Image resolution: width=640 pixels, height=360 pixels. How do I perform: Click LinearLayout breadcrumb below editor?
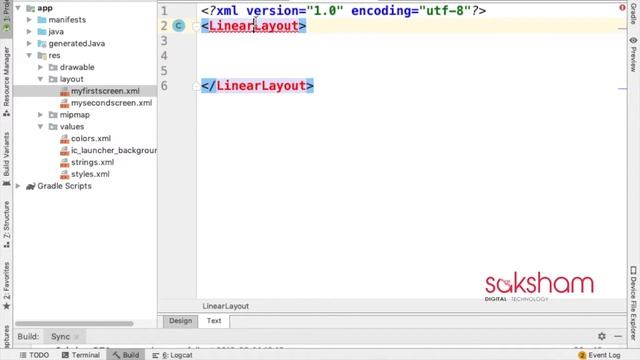click(x=226, y=306)
